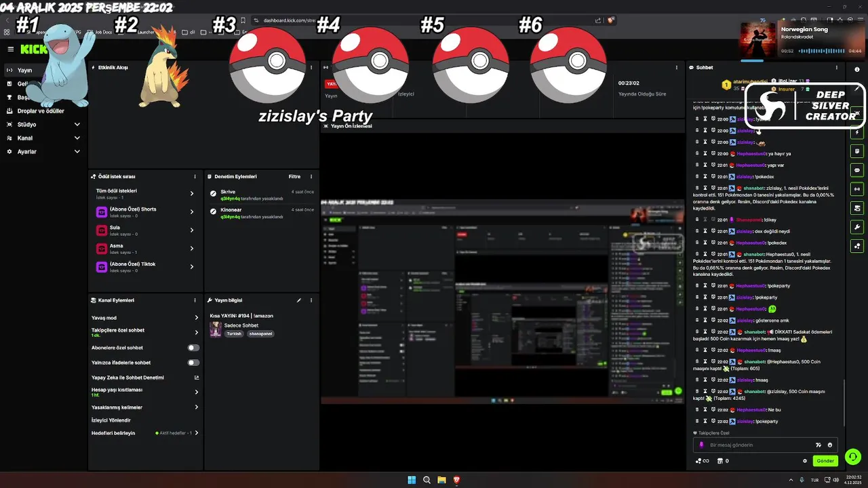Edit stream info with the pencil icon
The width and height of the screenshot is (868, 488).
coord(299,300)
